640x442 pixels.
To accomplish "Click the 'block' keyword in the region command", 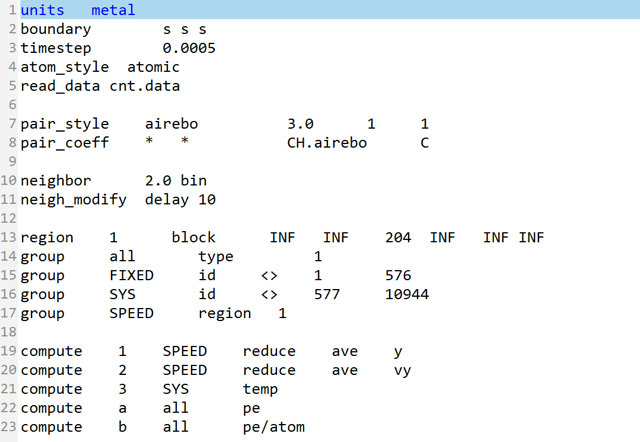I will [193, 238].
